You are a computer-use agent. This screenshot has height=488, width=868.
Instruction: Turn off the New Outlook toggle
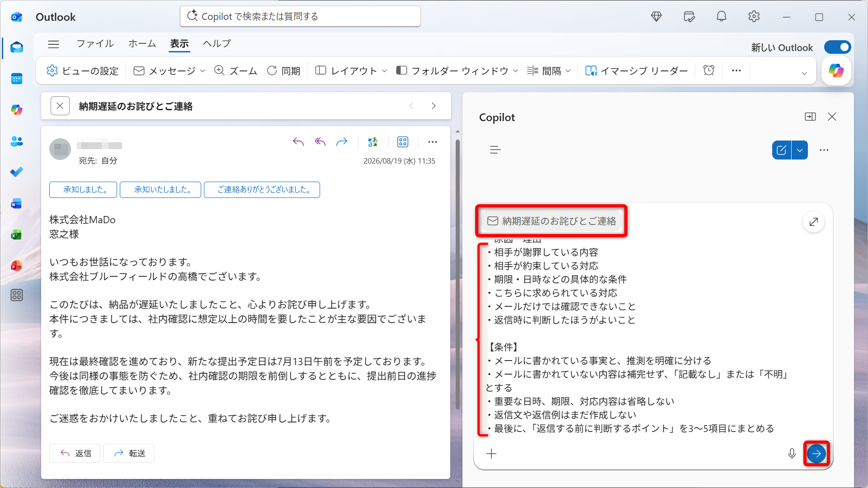point(838,47)
